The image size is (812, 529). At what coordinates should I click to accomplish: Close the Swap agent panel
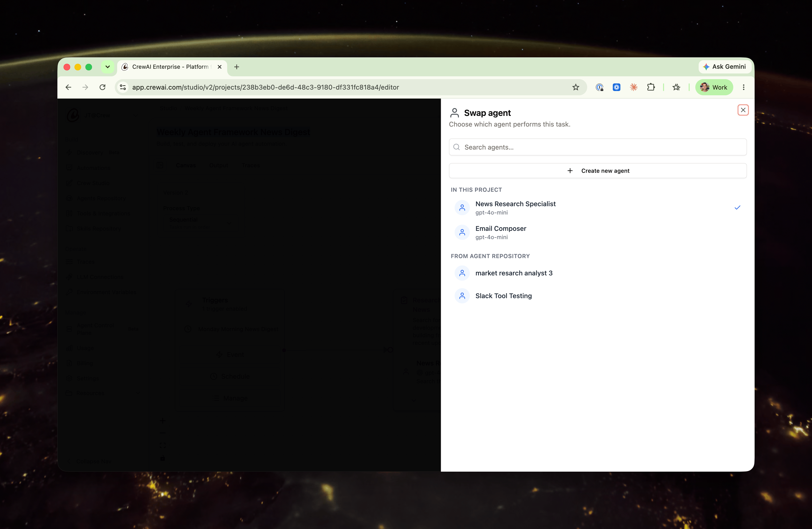pos(743,110)
